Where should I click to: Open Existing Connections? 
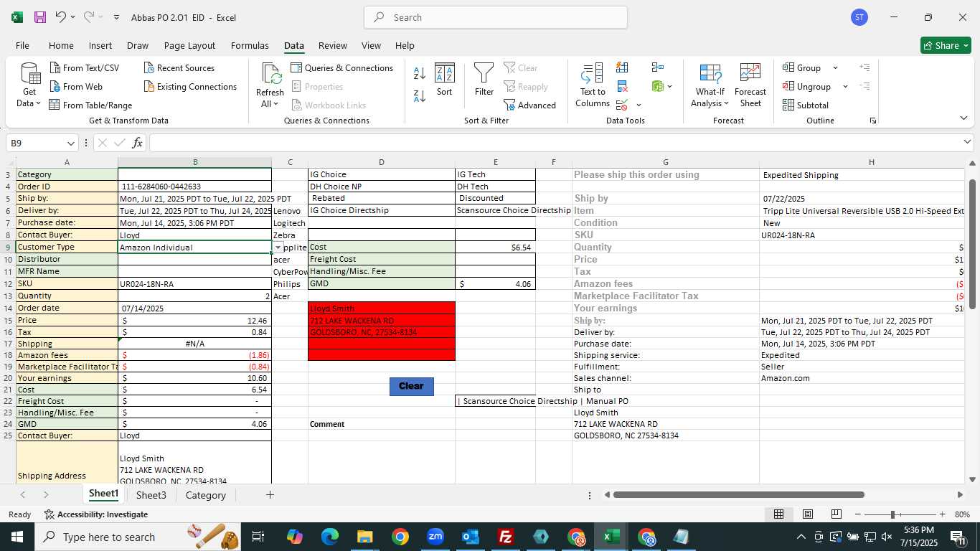[x=190, y=86]
